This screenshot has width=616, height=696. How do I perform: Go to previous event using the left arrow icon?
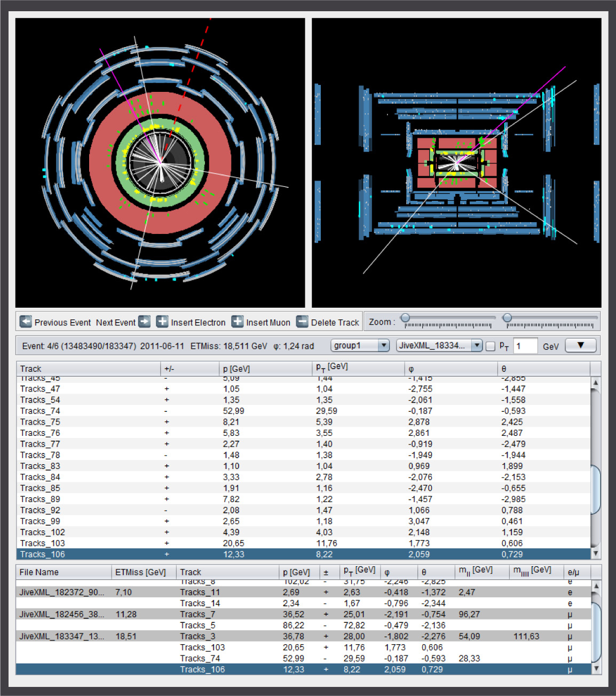25,322
